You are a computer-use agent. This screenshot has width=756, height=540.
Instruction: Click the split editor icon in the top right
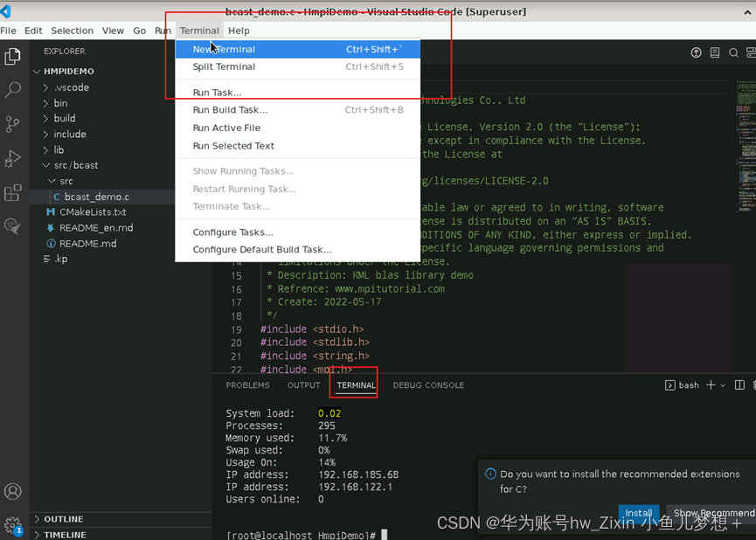click(752, 52)
